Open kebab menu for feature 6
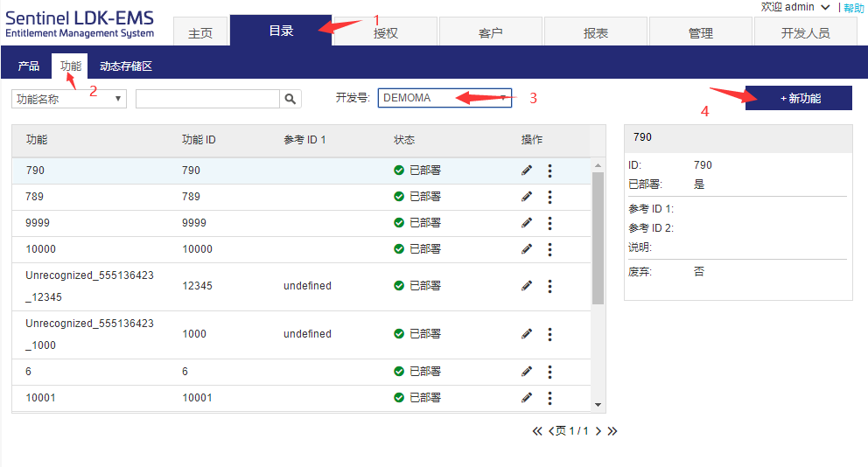868x467 pixels. (549, 372)
